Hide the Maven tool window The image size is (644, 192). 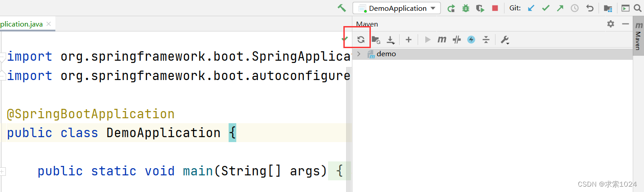pos(625,24)
